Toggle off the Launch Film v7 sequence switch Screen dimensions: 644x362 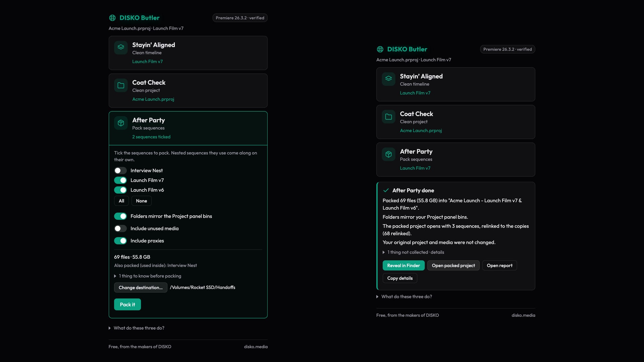(x=120, y=180)
